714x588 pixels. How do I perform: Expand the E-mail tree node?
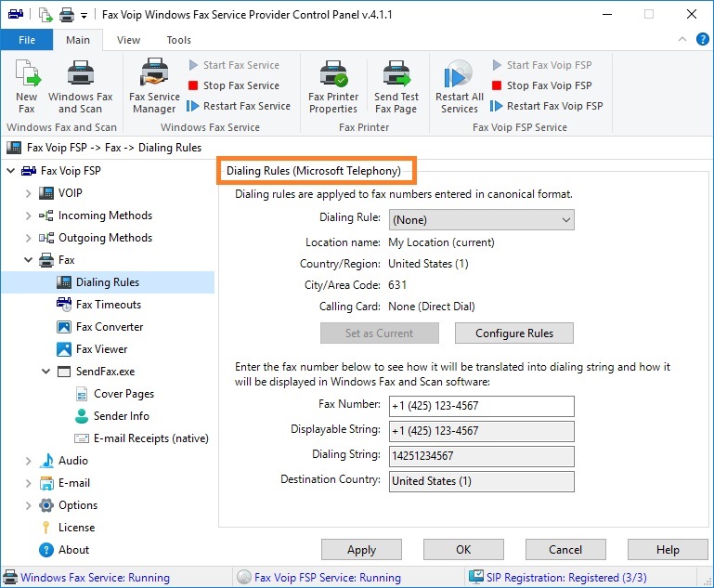pyautogui.click(x=28, y=483)
